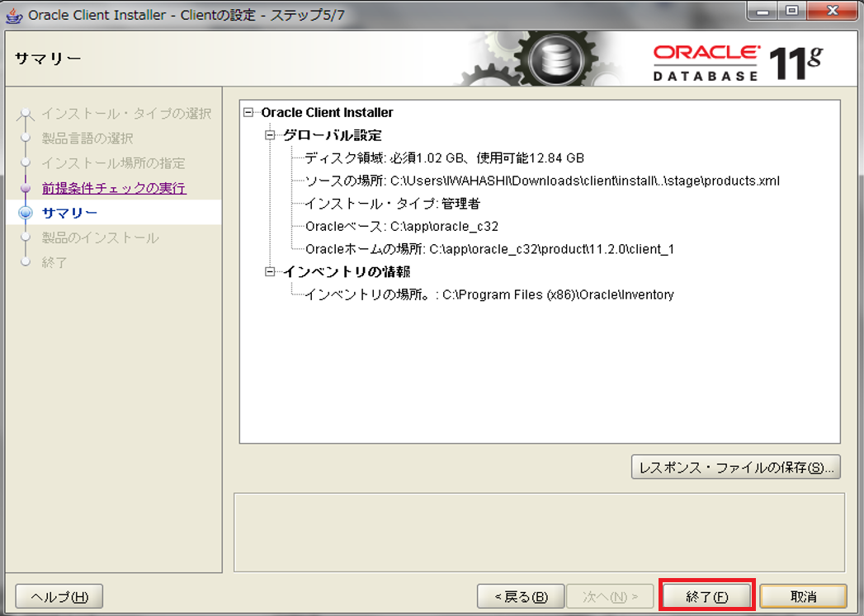Select the ソースの場所 tree row

[x=542, y=181]
